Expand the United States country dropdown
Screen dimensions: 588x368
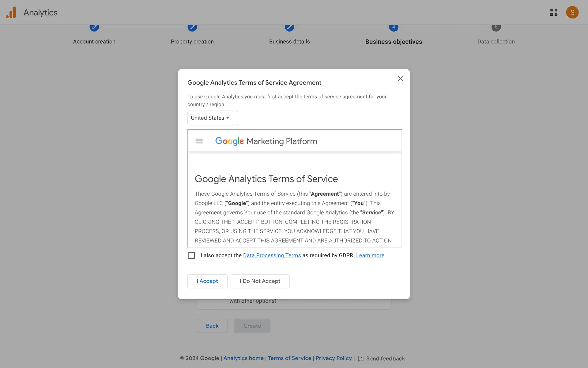tap(213, 118)
